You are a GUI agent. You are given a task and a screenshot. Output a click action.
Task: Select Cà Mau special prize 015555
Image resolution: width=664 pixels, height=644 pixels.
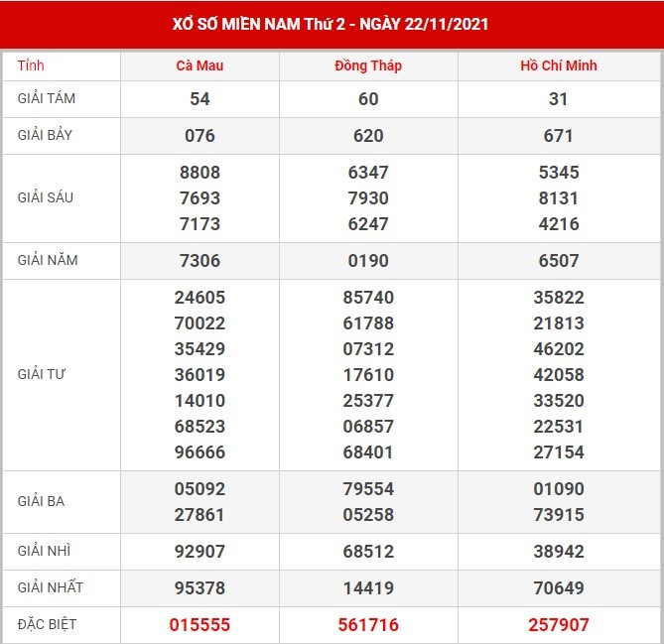[199, 625]
